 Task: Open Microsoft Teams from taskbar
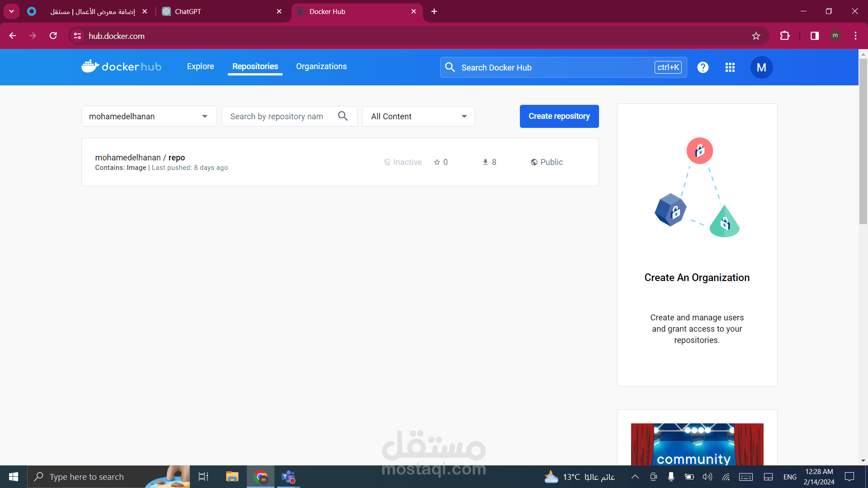[288, 477]
